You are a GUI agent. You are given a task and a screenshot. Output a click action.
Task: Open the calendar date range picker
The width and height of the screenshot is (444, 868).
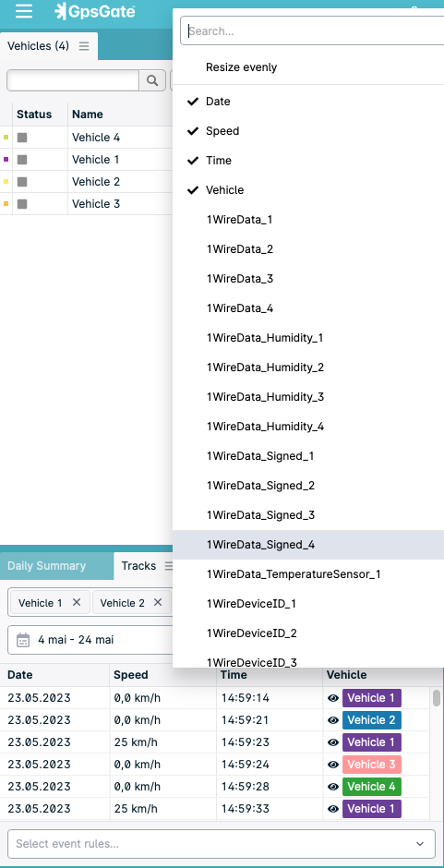23,640
